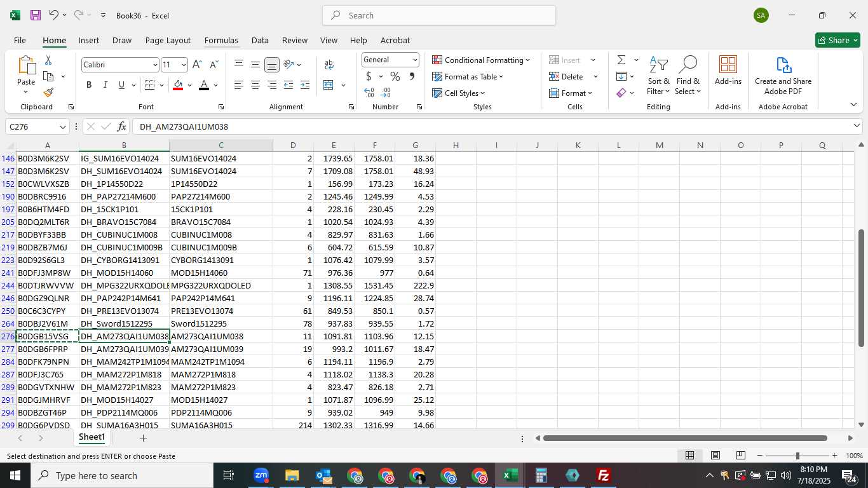868x488 pixels.
Task: Decrease font size with the smaller A icon
Action: click(214, 65)
